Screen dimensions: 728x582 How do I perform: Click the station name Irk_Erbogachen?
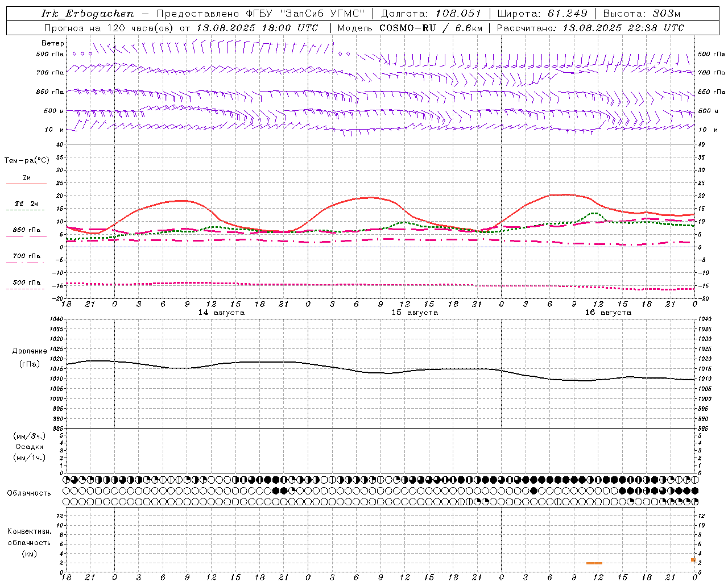[x=88, y=13]
